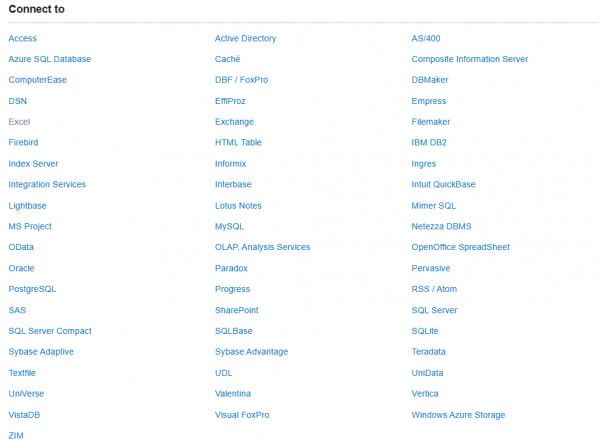This screenshot has height=444, width=600.
Task: Open the OData link
Action: point(21,247)
